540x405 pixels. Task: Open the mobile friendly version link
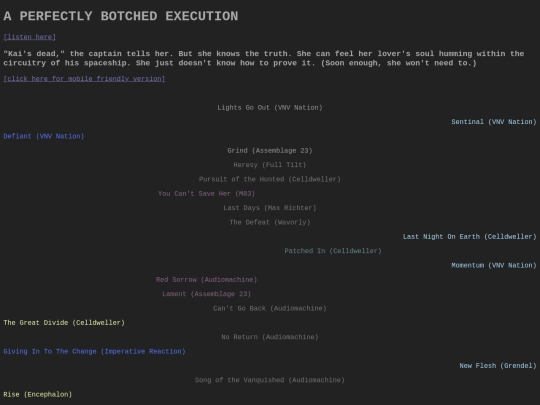click(84, 79)
